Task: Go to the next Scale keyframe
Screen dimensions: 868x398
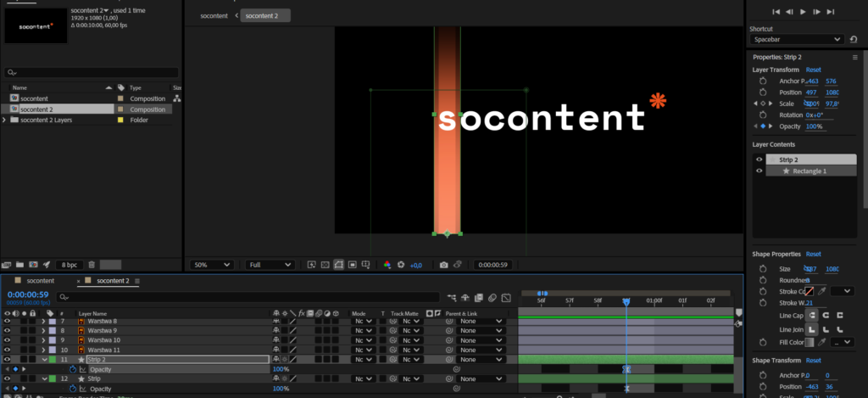Action: 770,104
